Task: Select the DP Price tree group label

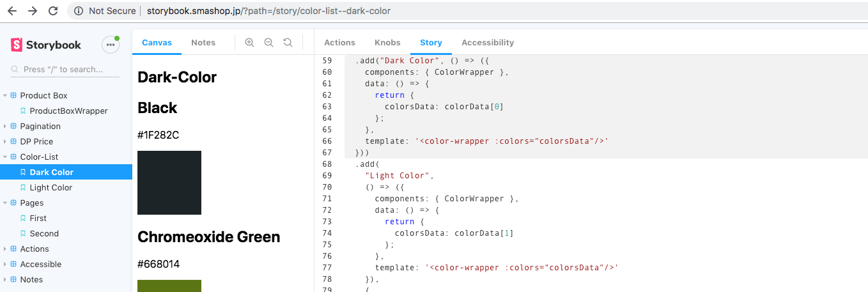Action: tap(36, 141)
